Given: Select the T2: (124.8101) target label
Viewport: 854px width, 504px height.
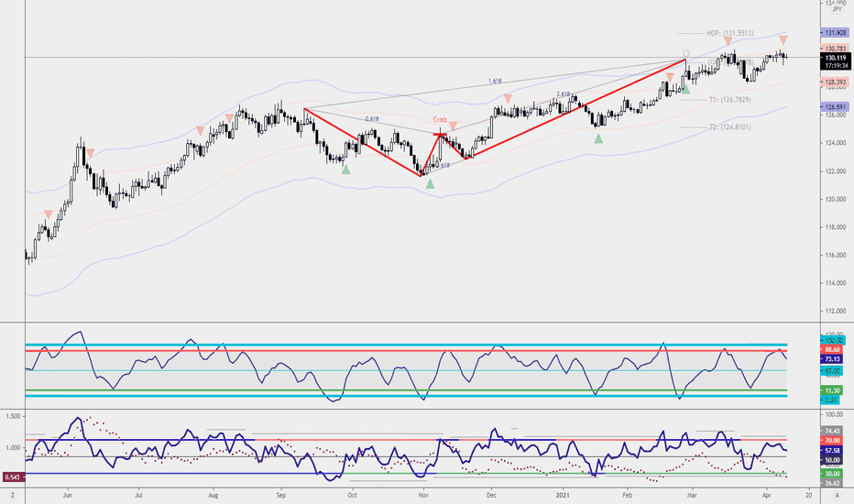Looking at the screenshot, I should pos(729,127).
